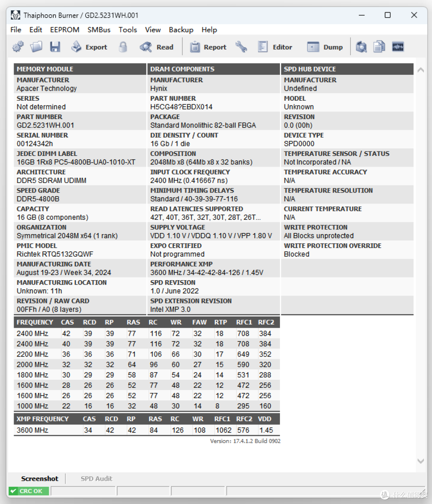
Task: Click the waveform monitor toolbar icon
Action: pyautogui.click(x=398, y=47)
